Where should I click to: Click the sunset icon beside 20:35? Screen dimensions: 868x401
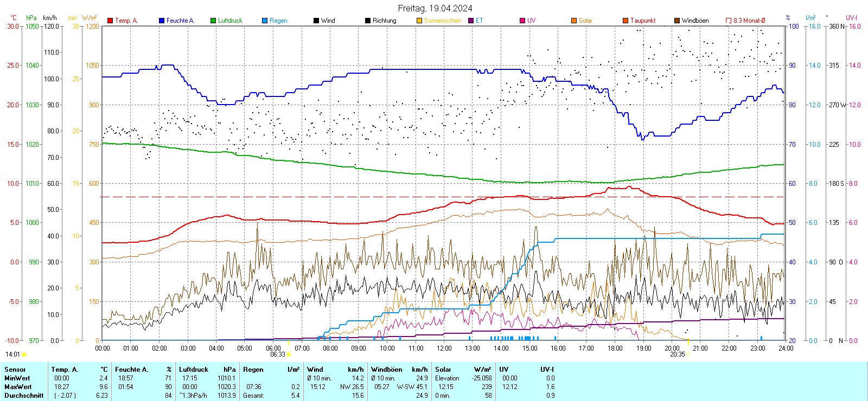point(688,354)
